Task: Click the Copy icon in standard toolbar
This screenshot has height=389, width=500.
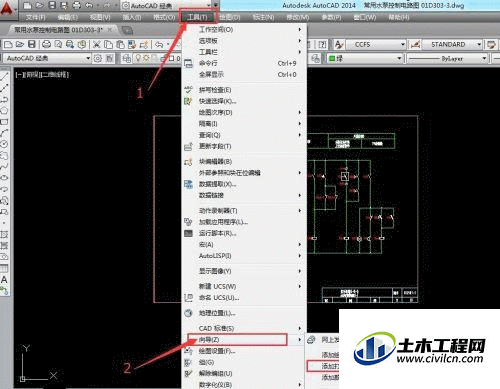Action: [x=108, y=44]
